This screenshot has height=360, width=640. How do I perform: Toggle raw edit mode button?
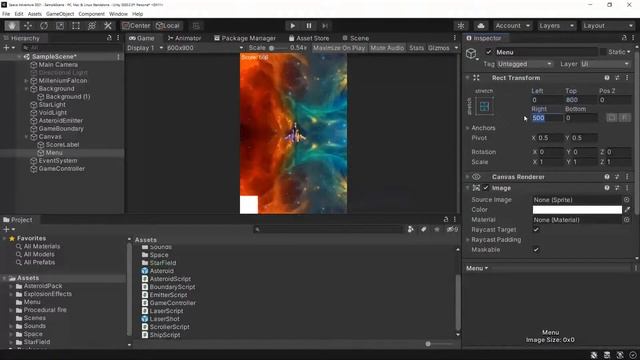point(624,118)
